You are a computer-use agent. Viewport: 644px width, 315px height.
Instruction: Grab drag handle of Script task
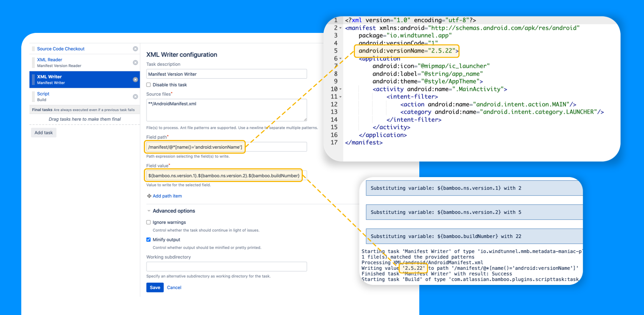click(x=33, y=97)
